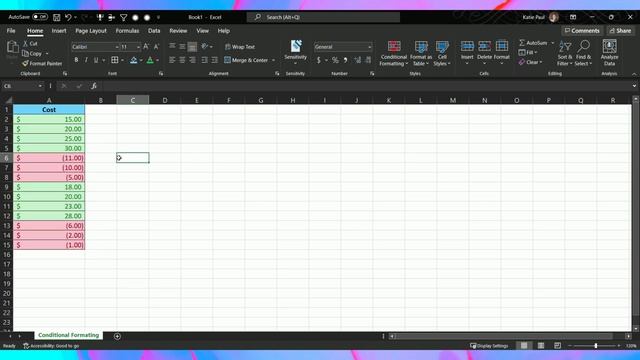Click the Font Color swatch

(150, 60)
